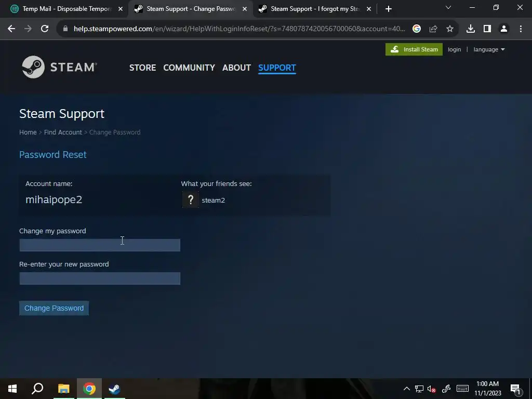Open the tab search chevron
This screenshot has height=399, width=532.
[x=448, y=7]
